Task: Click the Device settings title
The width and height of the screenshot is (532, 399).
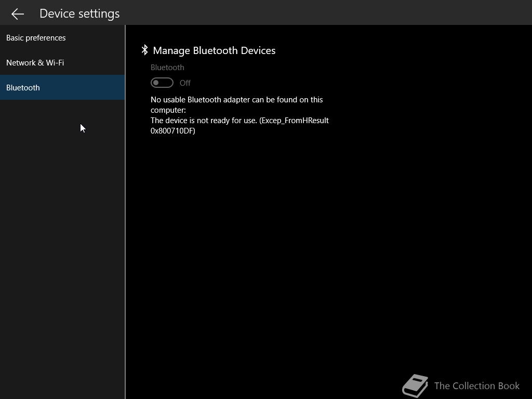Action: pos(79,14)
